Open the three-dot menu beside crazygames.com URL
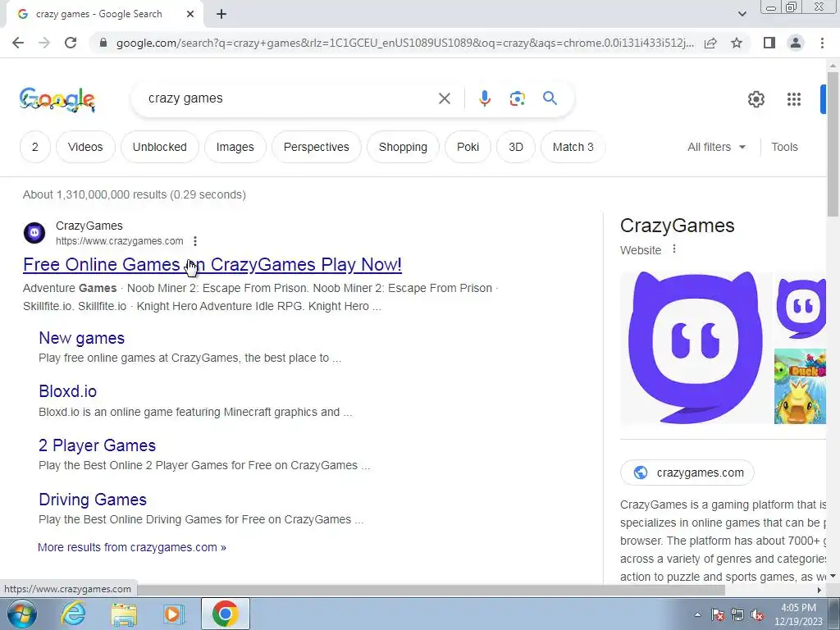 [195, 241]
